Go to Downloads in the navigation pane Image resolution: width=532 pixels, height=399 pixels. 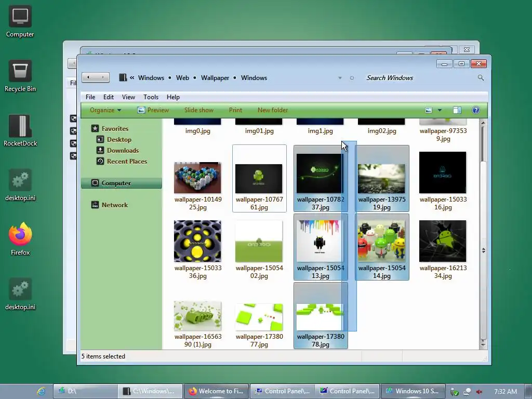(118, 150)
